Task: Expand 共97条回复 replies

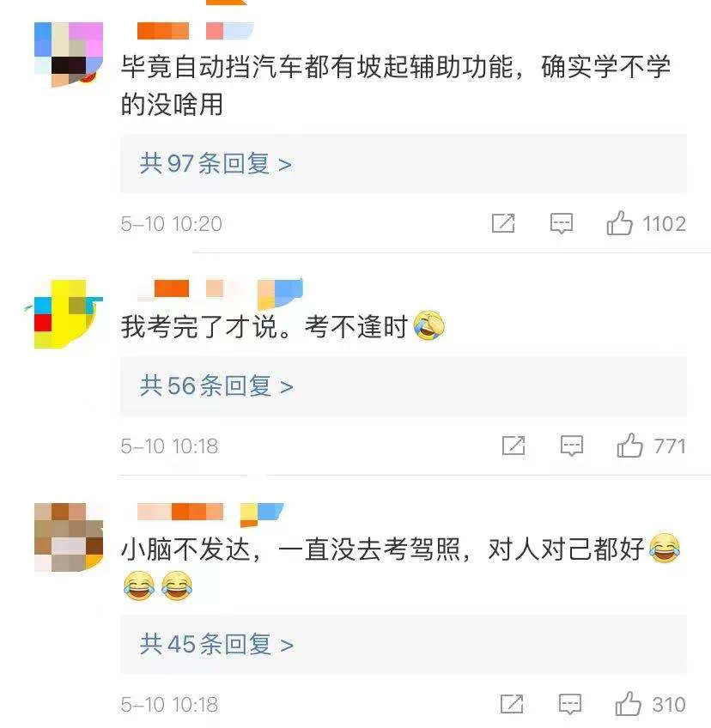Action: tap(404, 163)
